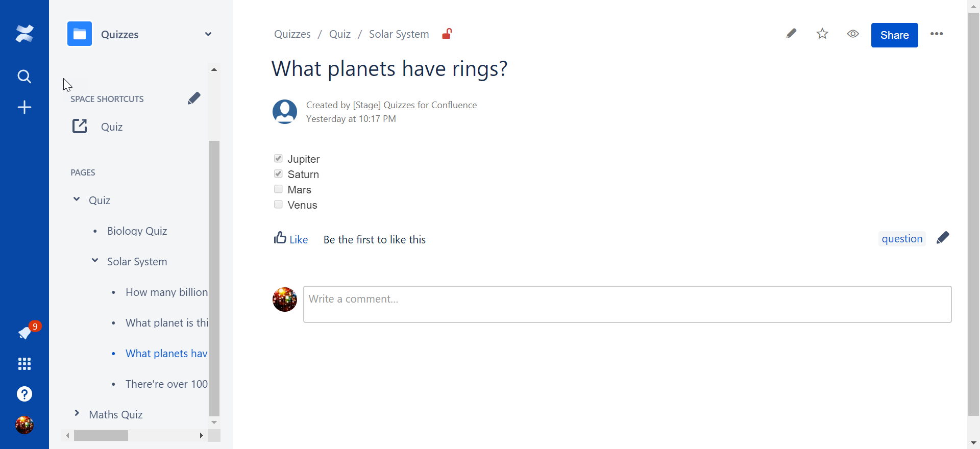
Task: Edit page with the pencil icon
Action: pyautogui.click(x=791, y=34)
